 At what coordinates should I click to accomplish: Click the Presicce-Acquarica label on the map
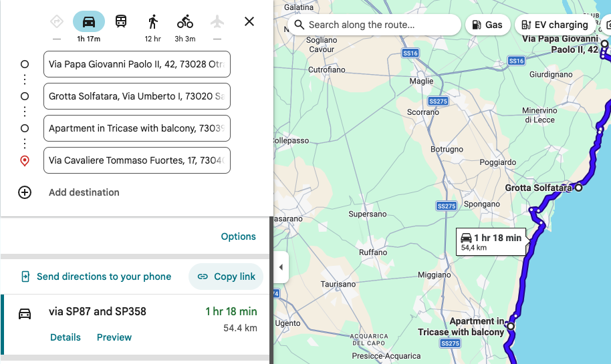(386, 356)
